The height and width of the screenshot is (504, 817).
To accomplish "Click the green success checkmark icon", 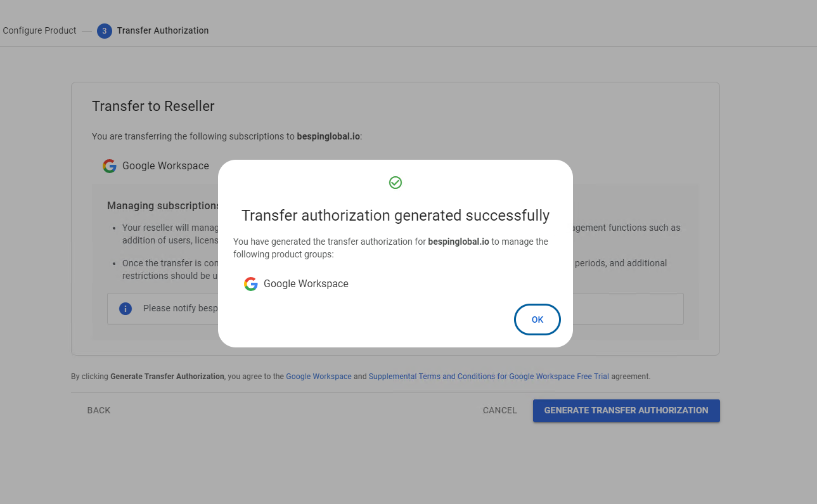I will [x=396, y=183].
